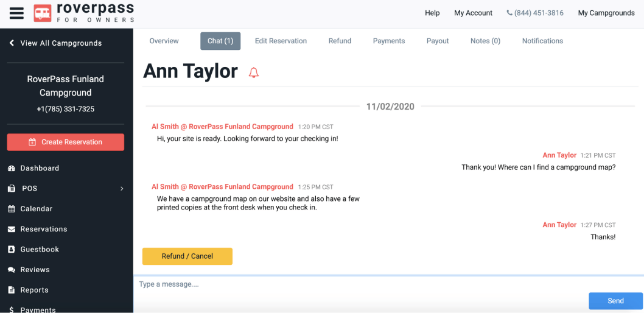Viewport: 644px width, 313px height.
Task: Click the Calendar icon in the sidebar
Action: pos(12,209)
